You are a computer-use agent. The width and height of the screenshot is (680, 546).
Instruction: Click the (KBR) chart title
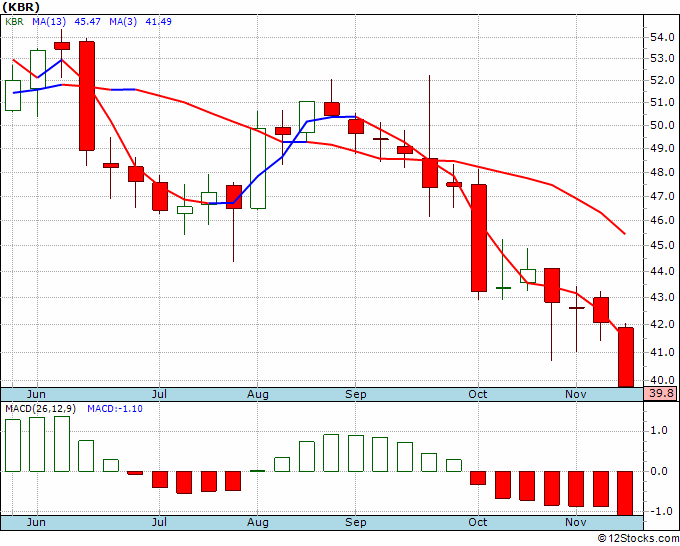point(21,7)
